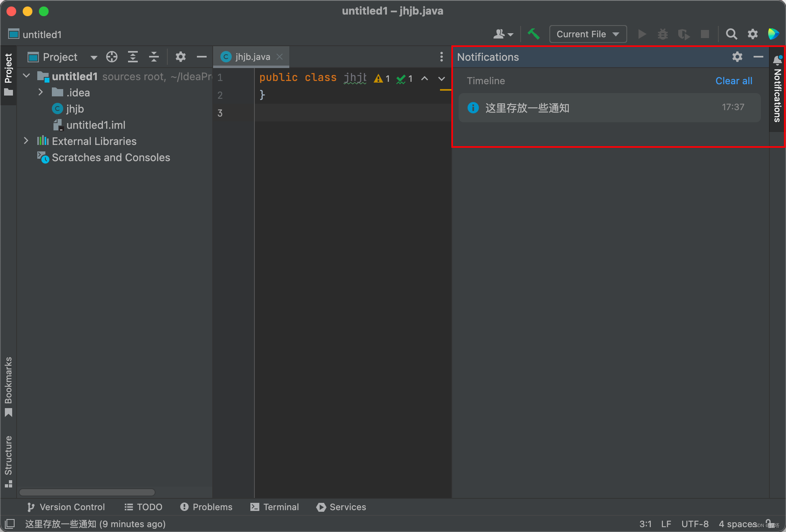Image resolution: width=786 pixels, height=532 pixels.
Task: Select untitled1.iml file
Action: coord(89,125)
